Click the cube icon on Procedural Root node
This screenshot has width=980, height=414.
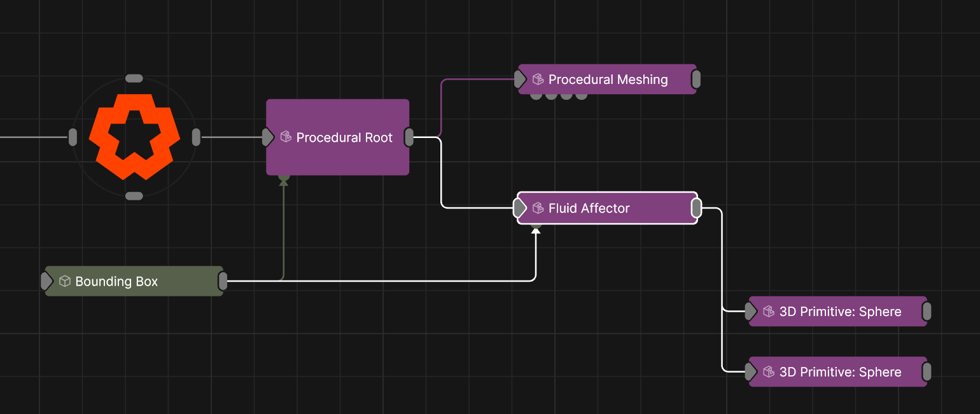coord(286,137)
